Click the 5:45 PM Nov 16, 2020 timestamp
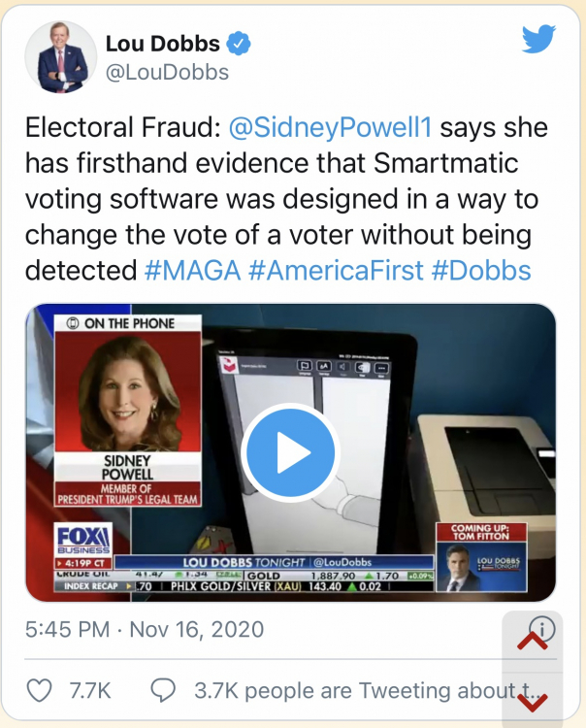 (x=144, y=629)
